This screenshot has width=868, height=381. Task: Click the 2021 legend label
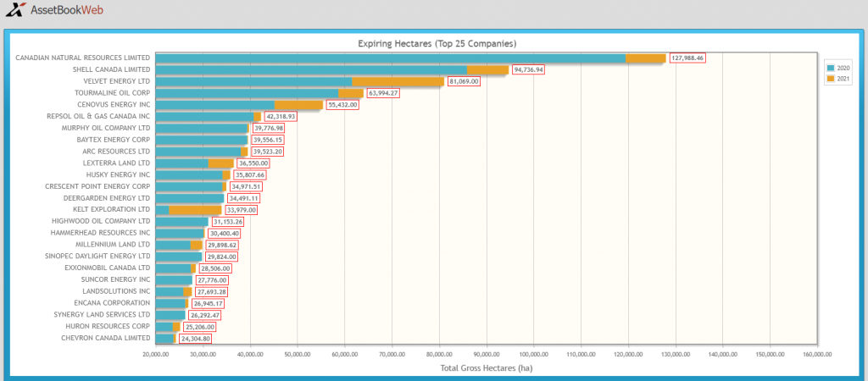point(843,79)
